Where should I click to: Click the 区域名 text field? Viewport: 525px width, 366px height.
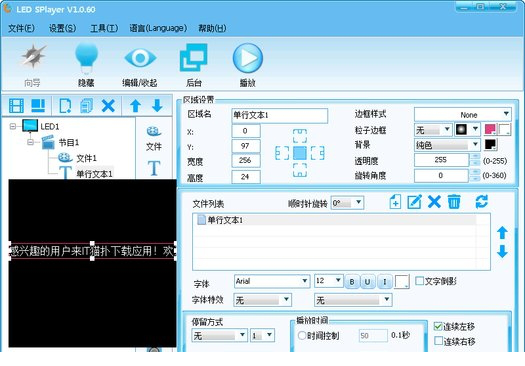coord(280,115)
